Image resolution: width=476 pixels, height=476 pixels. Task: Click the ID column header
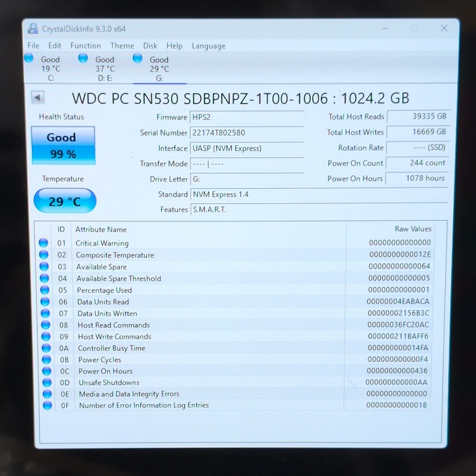coord(61,229)
